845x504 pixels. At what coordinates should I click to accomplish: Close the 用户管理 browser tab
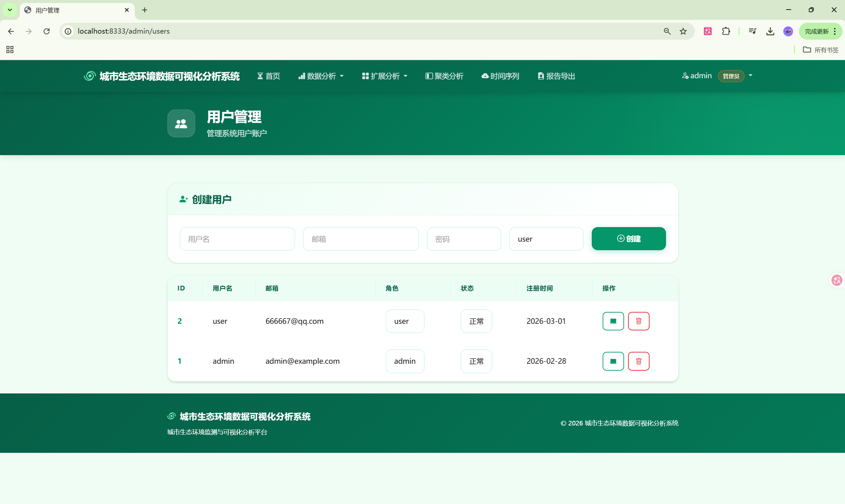[127, 10]
